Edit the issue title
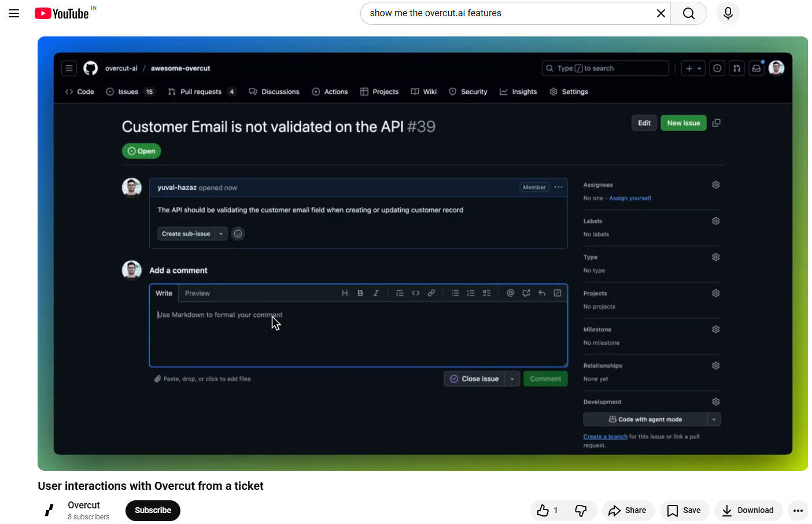Viewport: 812px width, 524px height. [x=644, y=123]
